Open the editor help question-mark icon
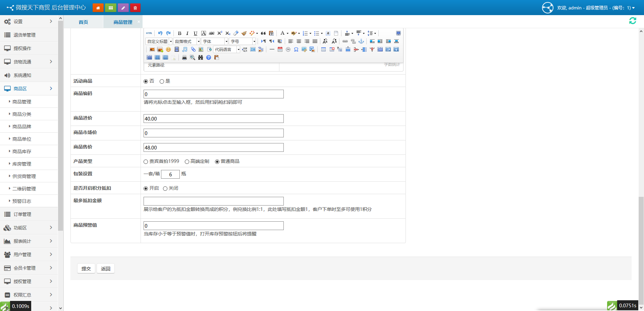This screenshot has height=311, width=644. (209, 57)
